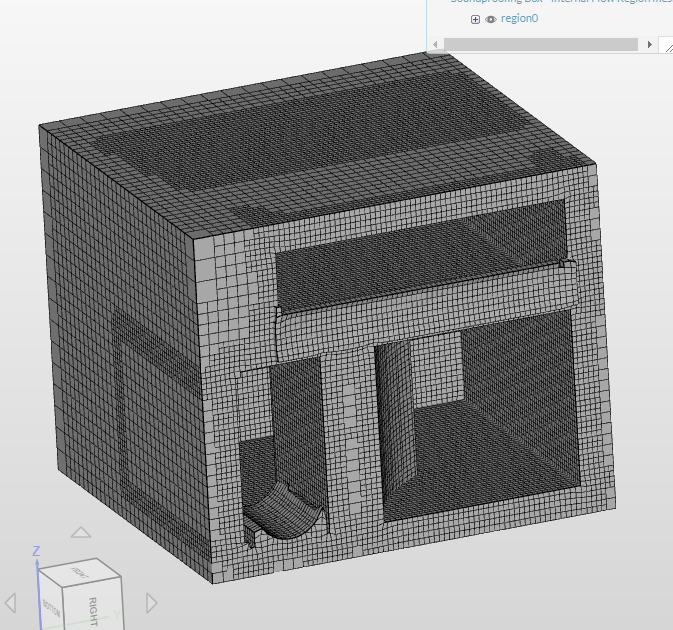Select the region0 item

point(519,18)
